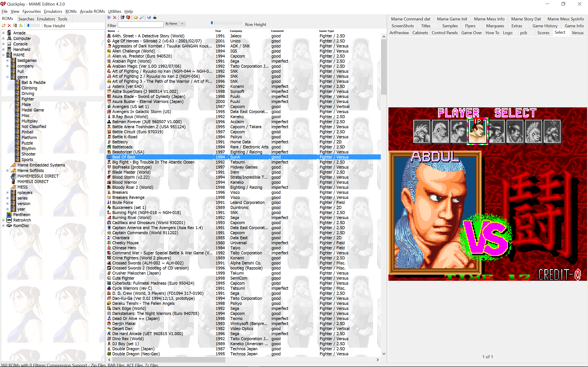Click the purple Run ROM play icon
The width and height of the screenshot is (588, 367).
point(109,17)
